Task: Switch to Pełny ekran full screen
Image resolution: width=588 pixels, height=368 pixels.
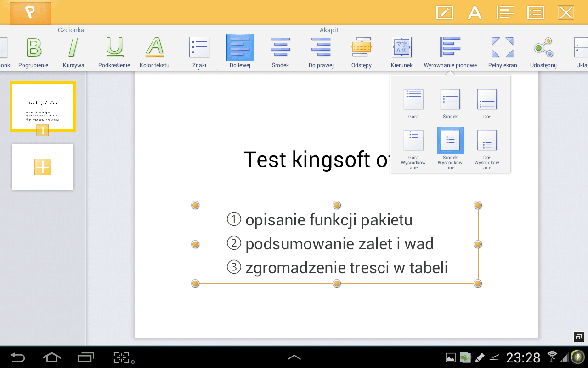Action: click(x=503, y=52)
